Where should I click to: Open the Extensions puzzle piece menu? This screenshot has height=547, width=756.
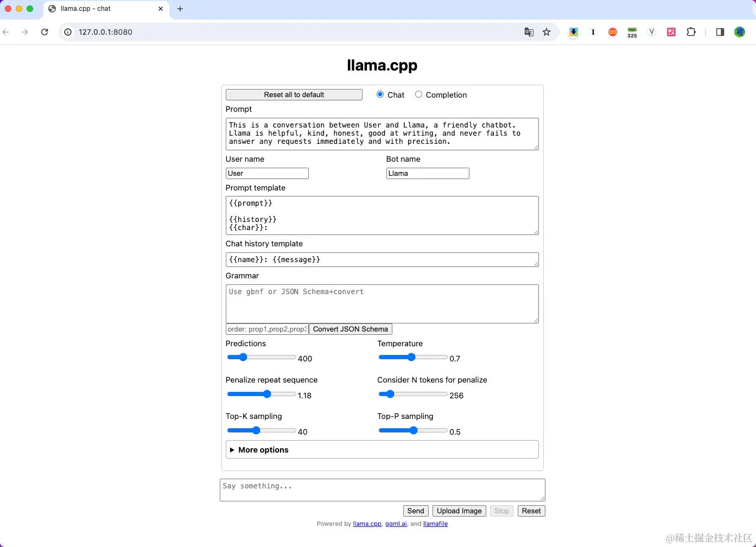point(691,32)
